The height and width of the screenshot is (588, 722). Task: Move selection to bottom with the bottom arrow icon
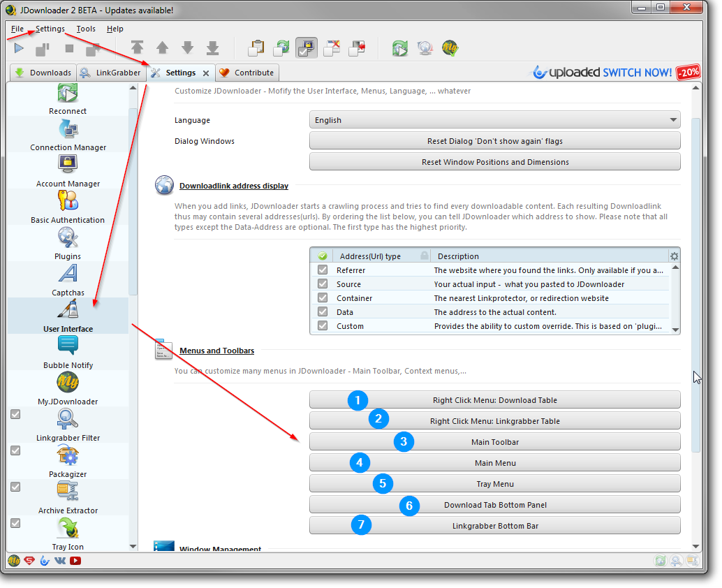(x=213, y=48)
